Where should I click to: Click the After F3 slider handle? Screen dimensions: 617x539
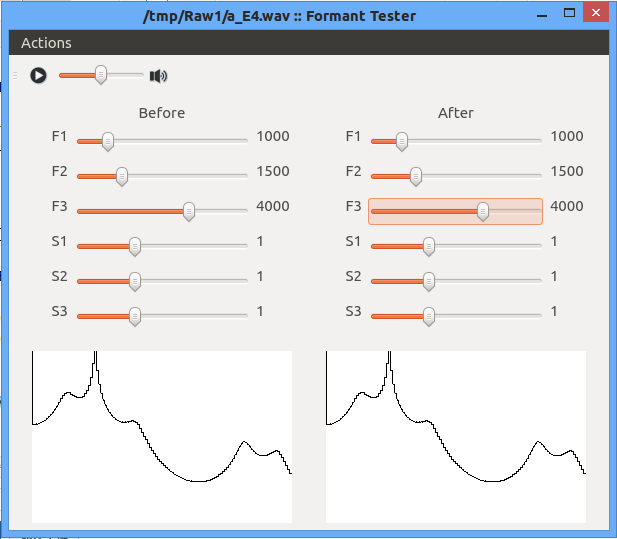(x=483, y=212)
